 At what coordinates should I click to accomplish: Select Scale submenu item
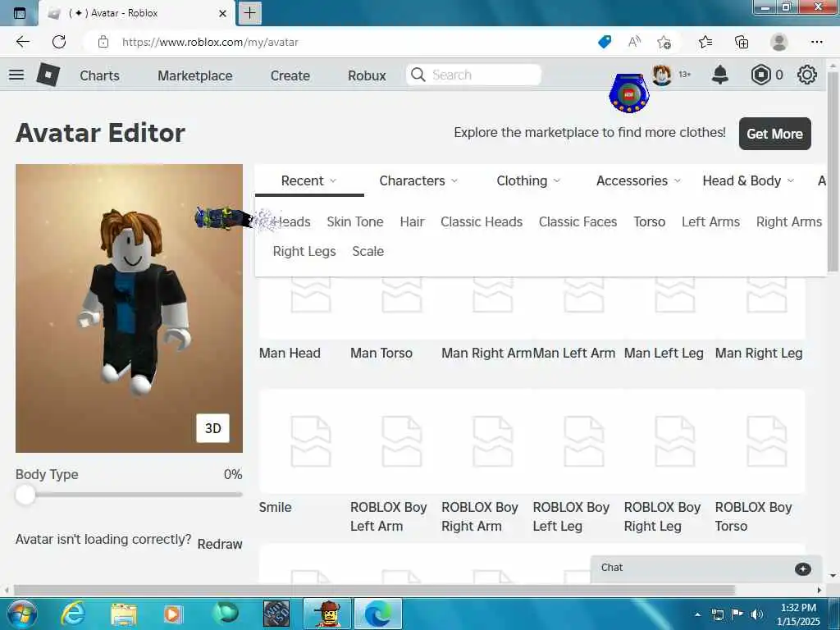(x=368, y=251)
